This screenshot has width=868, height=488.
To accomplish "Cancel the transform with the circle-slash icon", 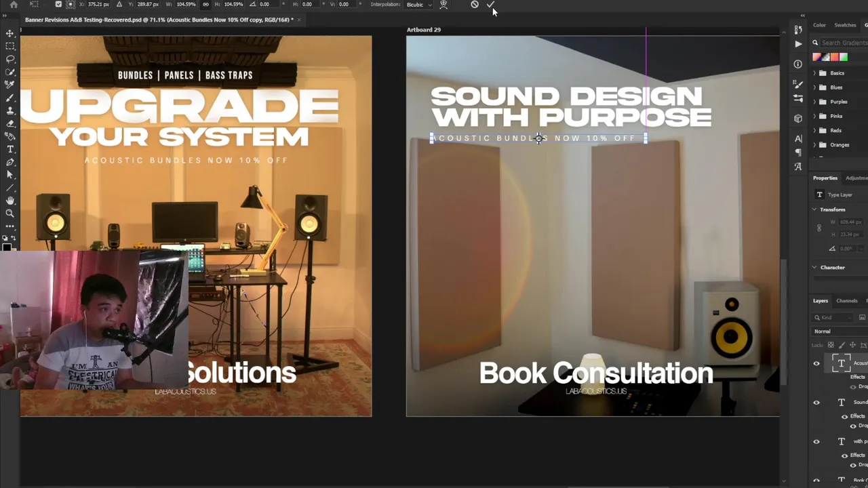I will click(x=475, y=4).
